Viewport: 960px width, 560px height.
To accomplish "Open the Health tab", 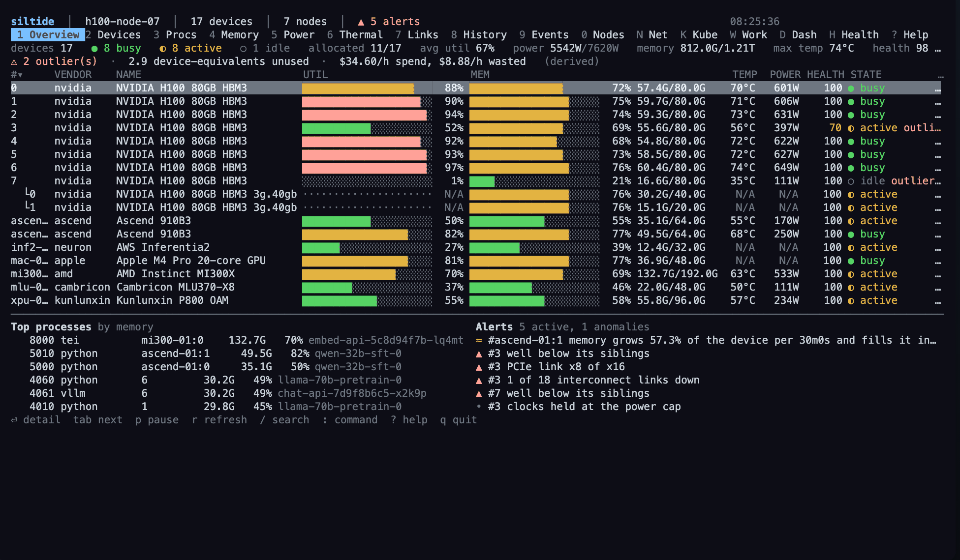I will click(854, 35).
